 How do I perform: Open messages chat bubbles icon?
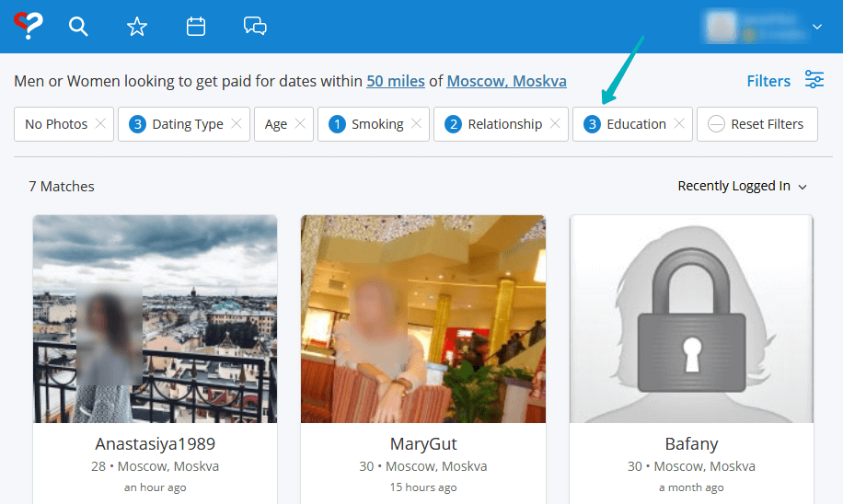click(x=255, y=27)
